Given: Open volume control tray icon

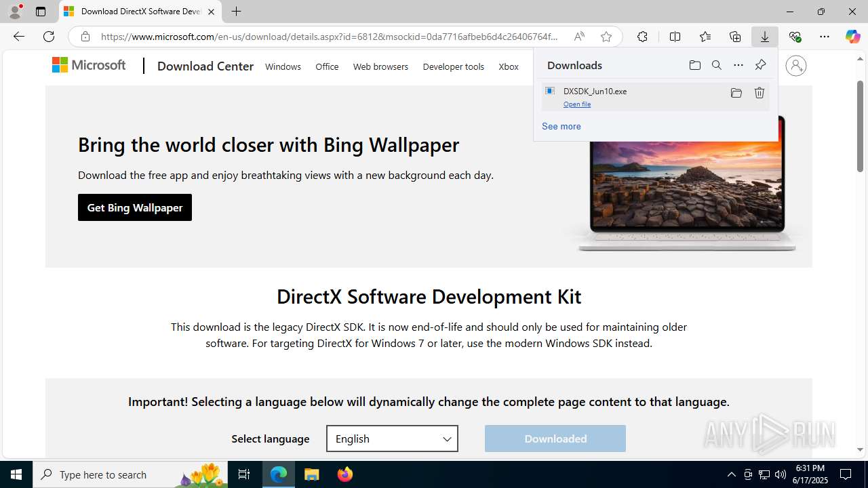Looking at the screenshot, I should (781, 474).
